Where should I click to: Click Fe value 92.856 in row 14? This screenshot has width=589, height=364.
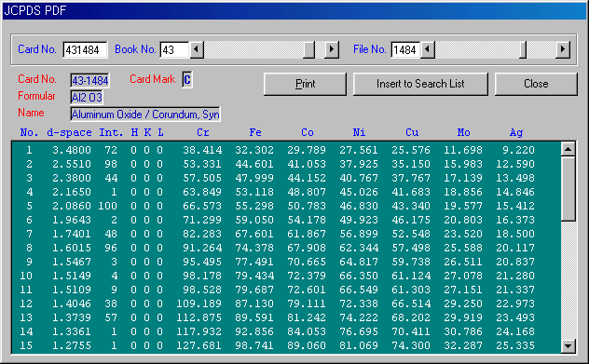click(x=254, y=331)
